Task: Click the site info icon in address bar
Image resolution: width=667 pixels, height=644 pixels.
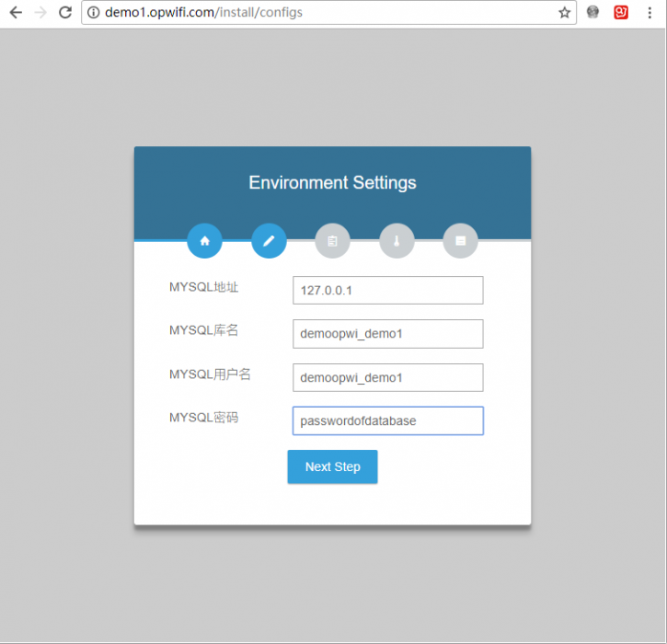Action: coord(94,12)
